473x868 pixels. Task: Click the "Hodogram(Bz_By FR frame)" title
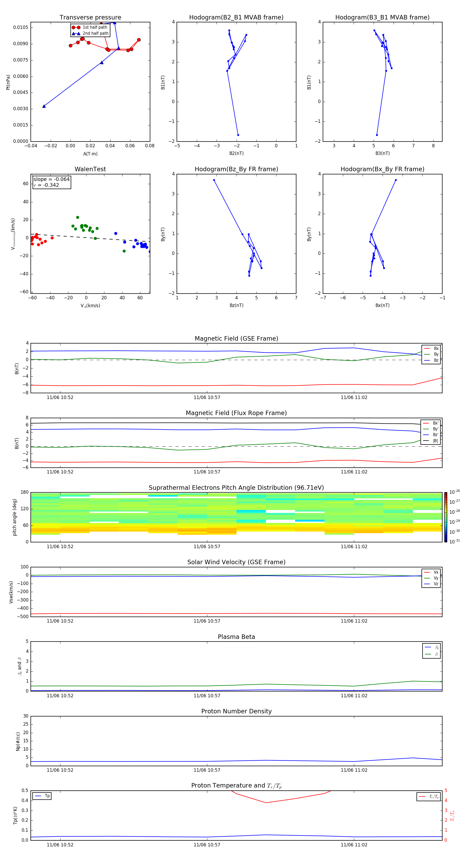[x=236, y=169]
